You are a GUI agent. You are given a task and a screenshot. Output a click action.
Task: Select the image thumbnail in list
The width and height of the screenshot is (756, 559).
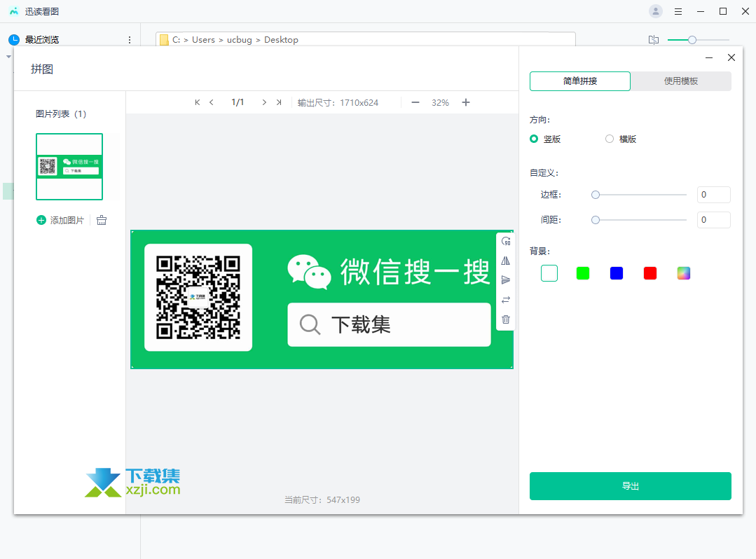pyautogui.click(x=69, y=167)
